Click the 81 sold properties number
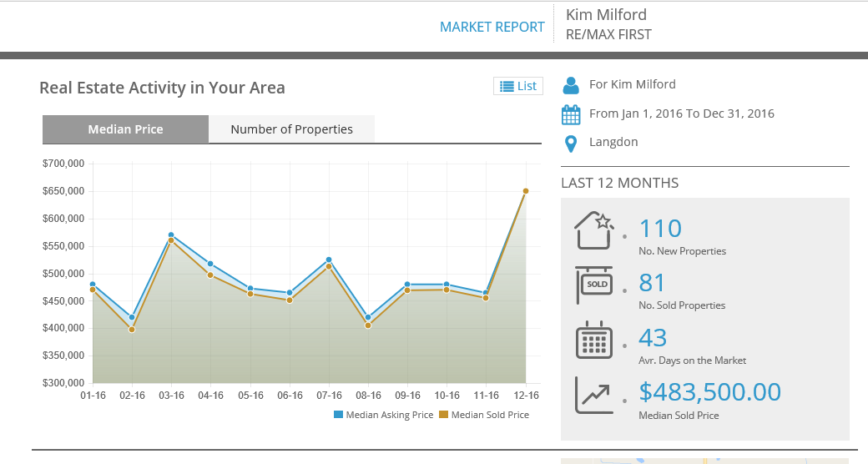 pyautogui.click(x=652, y=283)
